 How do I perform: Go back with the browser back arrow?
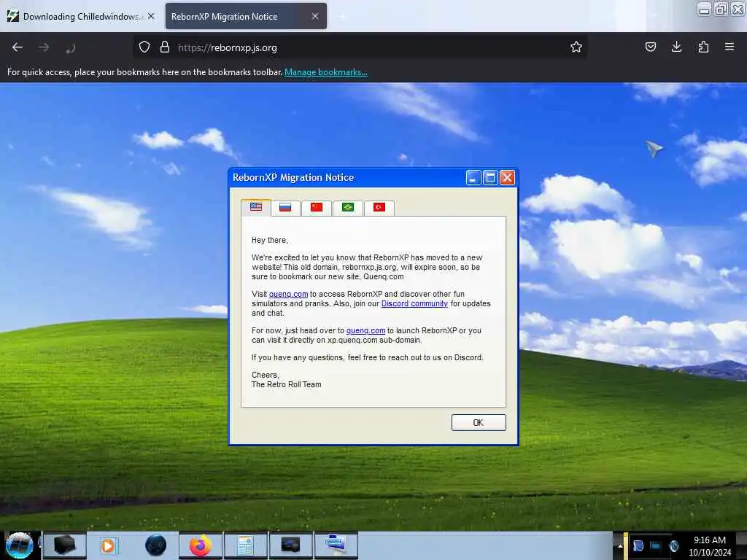[18, 47]
